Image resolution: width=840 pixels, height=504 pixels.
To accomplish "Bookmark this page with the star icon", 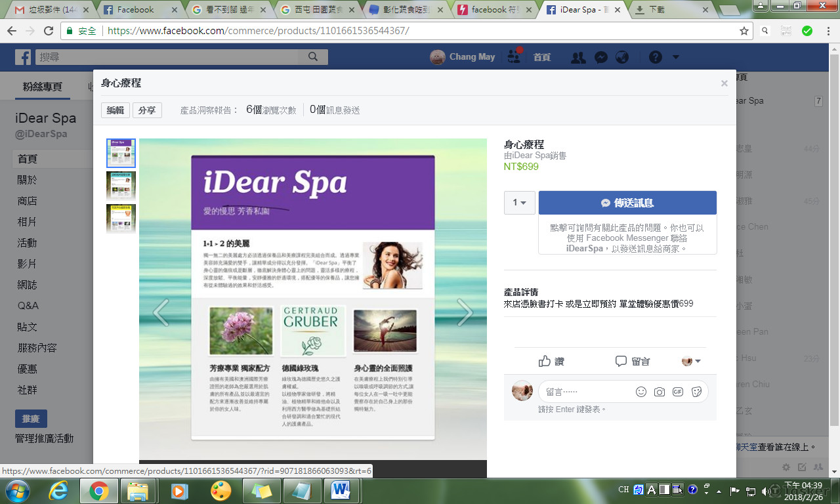I will (744, 31).
